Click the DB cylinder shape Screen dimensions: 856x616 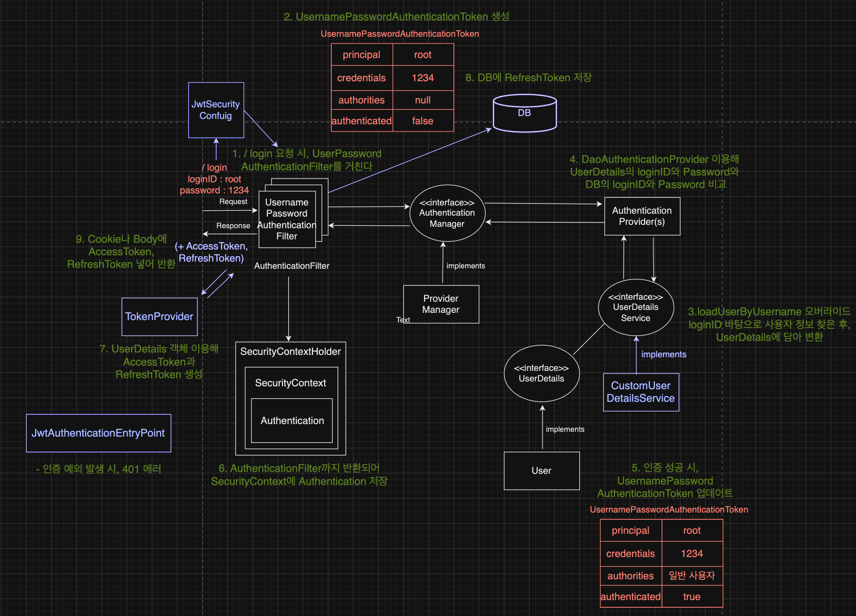click(x=524, y=113)
